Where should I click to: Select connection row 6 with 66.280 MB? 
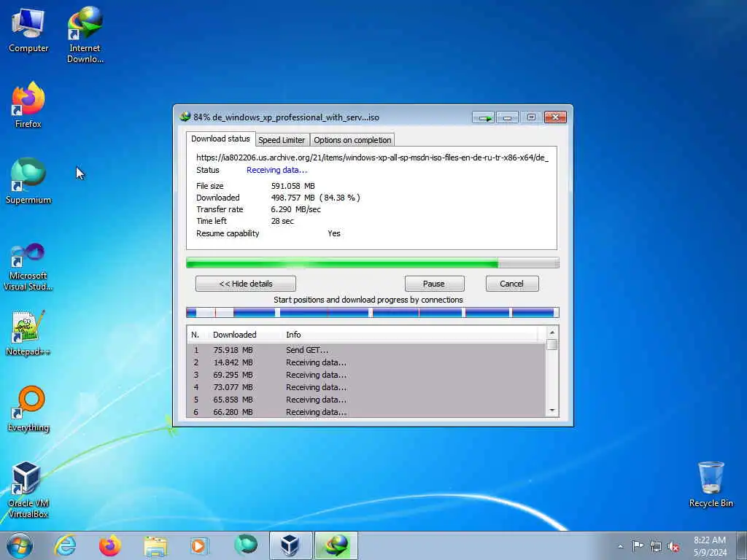click(x=366, y=411)
